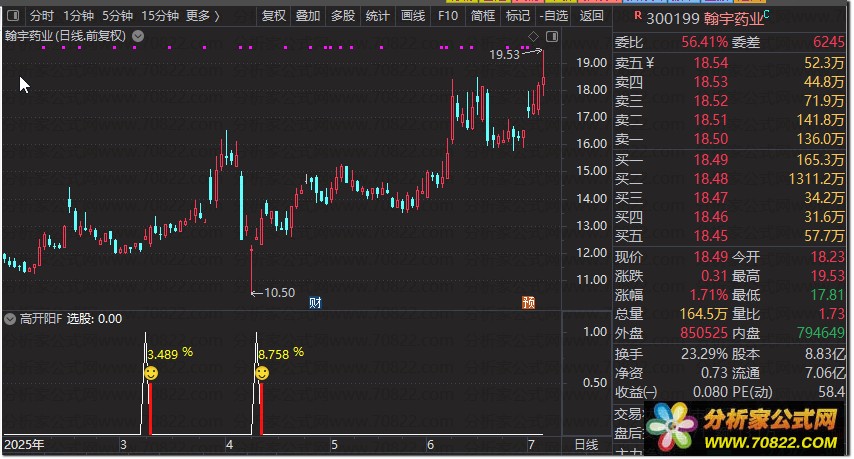Expand the 翰宇药业 chart title dropdown
This screenshot has width=854, height=459.
[138, 36]
